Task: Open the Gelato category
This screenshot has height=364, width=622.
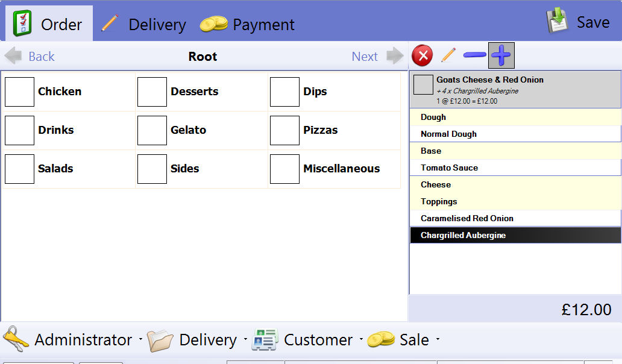Action: click(188, 130)
